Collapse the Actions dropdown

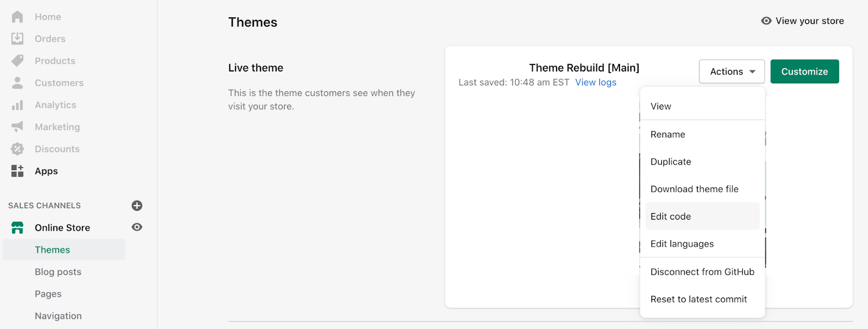[x=731, y=72]
